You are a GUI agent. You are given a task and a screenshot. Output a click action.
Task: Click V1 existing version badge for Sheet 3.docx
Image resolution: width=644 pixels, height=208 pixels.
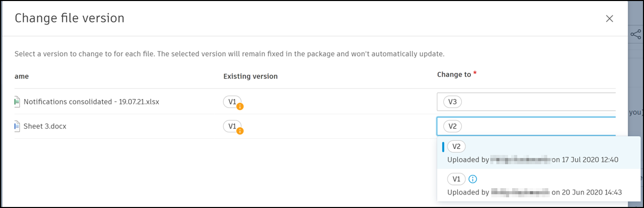pos(231,126)
